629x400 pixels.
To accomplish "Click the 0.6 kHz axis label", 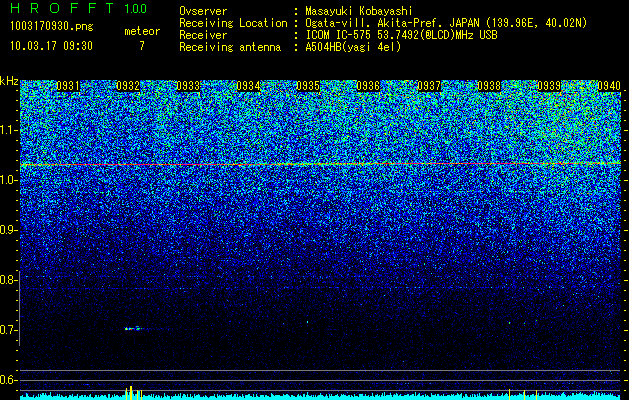I will pos(8,380).
